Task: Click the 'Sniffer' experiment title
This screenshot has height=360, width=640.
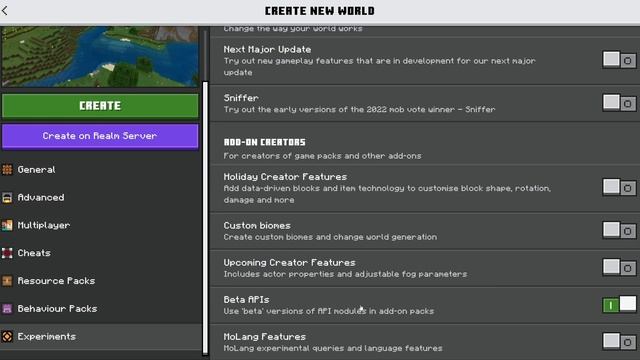Action: 241,98
